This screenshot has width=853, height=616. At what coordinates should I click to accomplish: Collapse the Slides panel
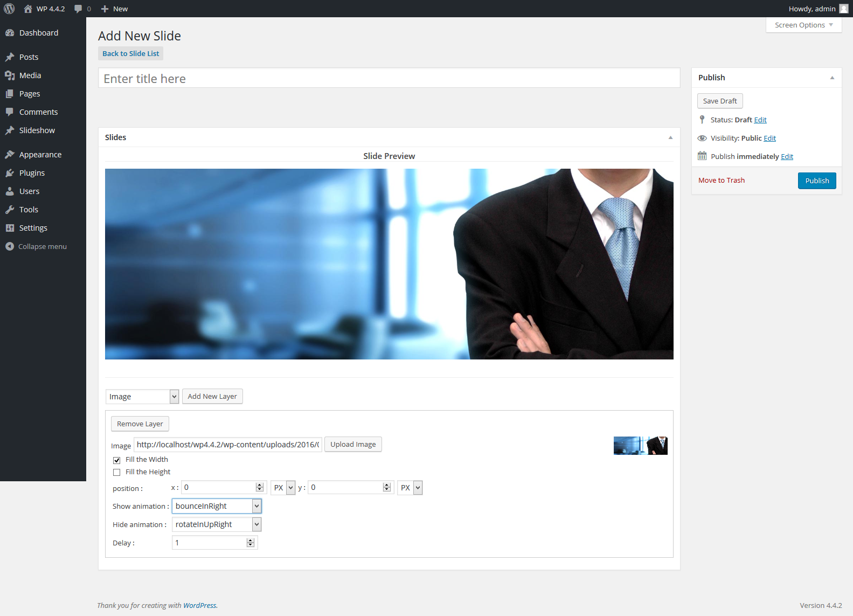(x=670, y=137)
